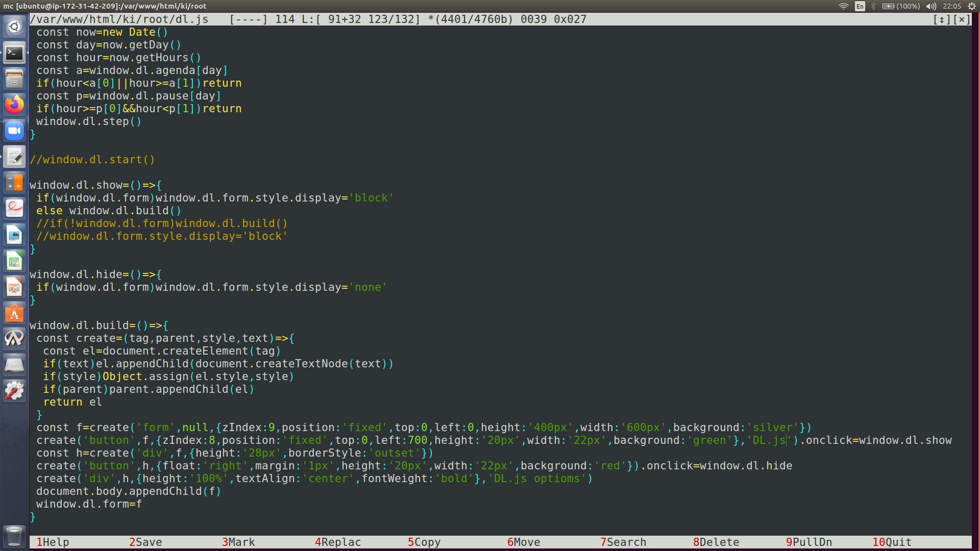Open LibreOffice Impress presentation icon

pos(14,288)
